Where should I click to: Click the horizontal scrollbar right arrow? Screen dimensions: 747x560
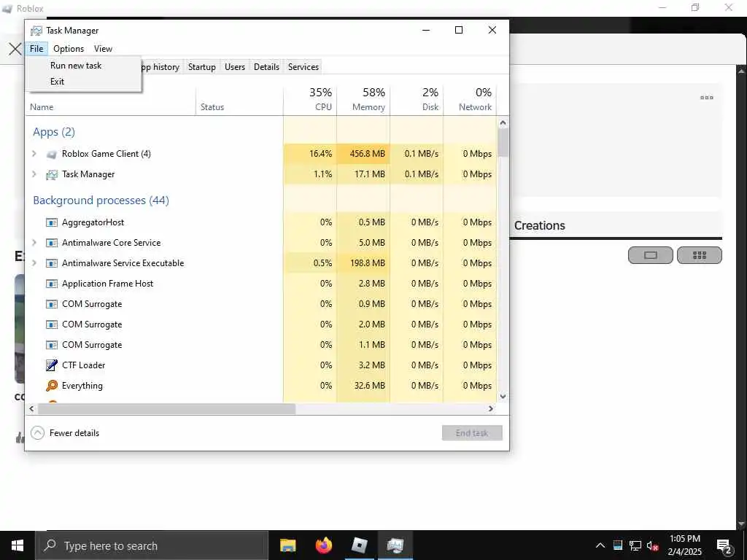pos(491,408)
